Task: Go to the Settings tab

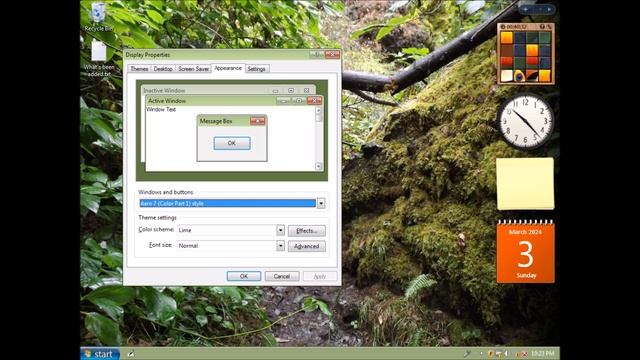Action: [x=257, y=69]
